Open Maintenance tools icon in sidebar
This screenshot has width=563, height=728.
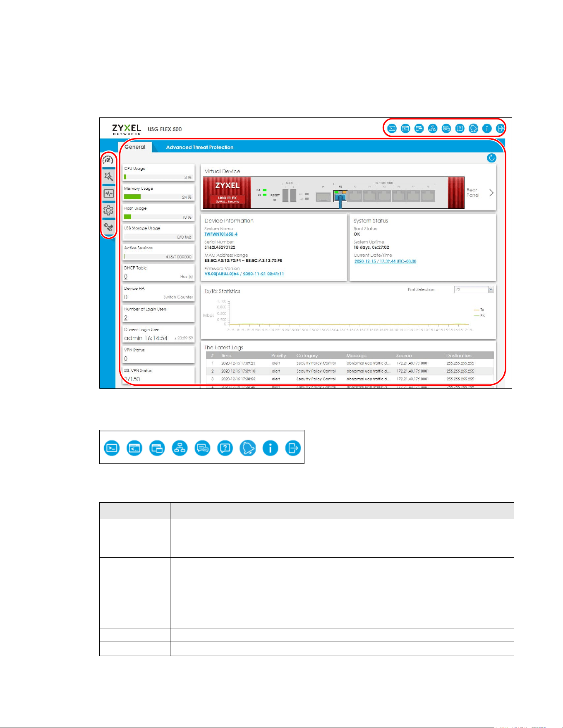108,227
